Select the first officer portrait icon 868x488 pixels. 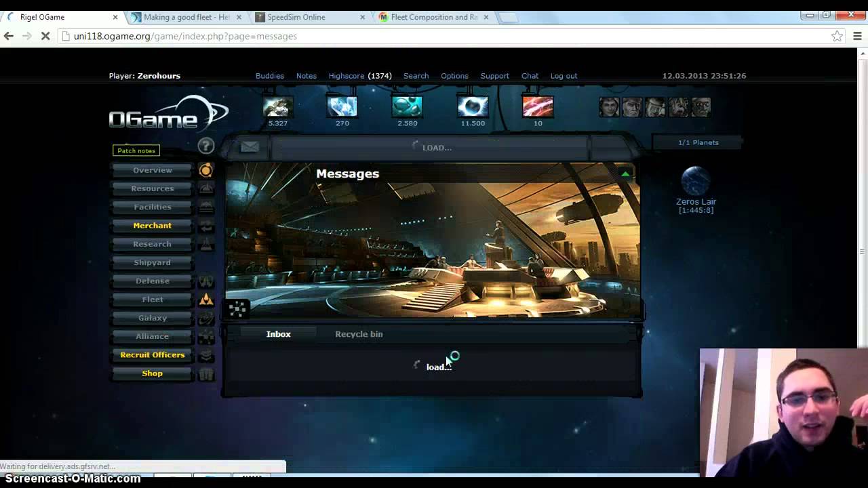(609, 107)
